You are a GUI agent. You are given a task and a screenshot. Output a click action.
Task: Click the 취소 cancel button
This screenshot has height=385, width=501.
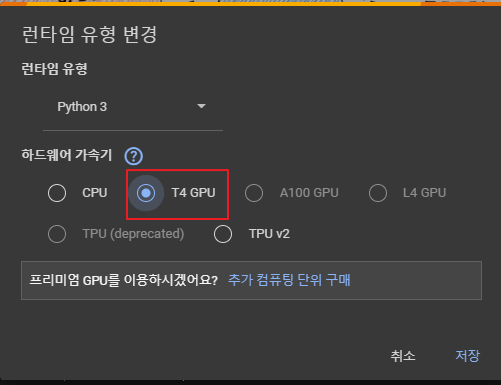click(x=403, y=356)
